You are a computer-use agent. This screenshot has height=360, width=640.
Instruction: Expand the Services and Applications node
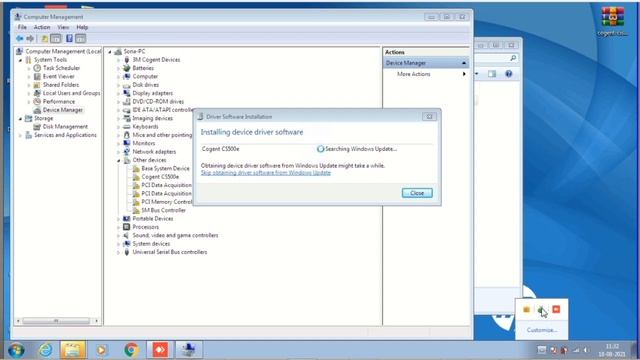coord(20,135)
